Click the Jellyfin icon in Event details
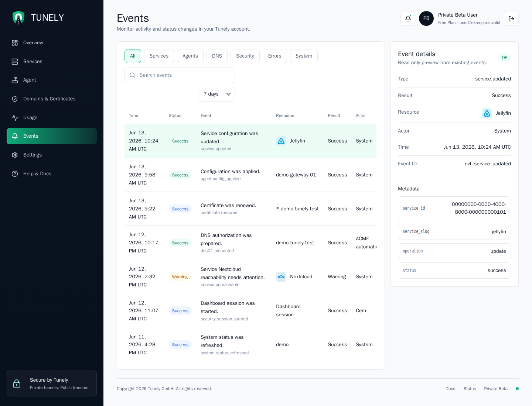Screen dimensions: 532x406 [x=487, y=113]
